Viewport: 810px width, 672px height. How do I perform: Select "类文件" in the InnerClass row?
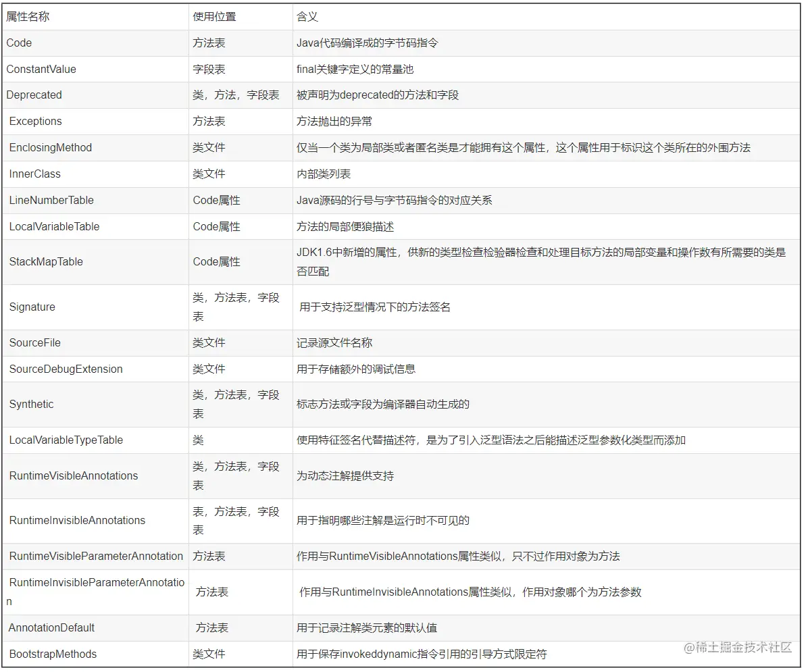[x=209, y=174]
